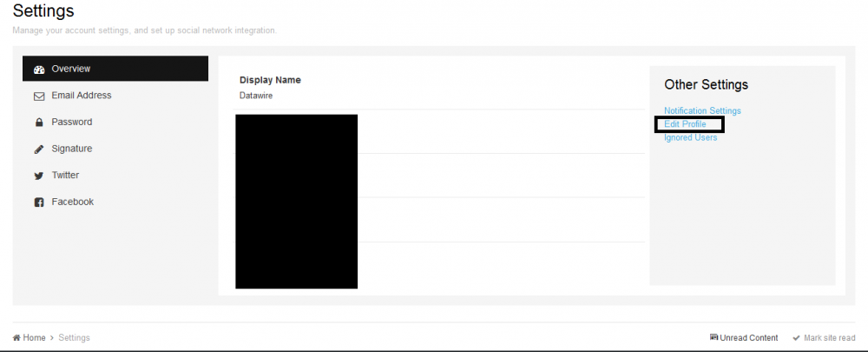Go to the Signature tab
The height and width of the screenshot is (352, 868).
coord(115,149)
